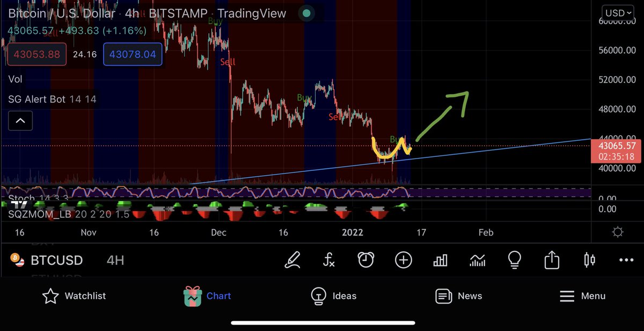Tap the green market status dot
The image size is (644, 331).
(306, 13)
